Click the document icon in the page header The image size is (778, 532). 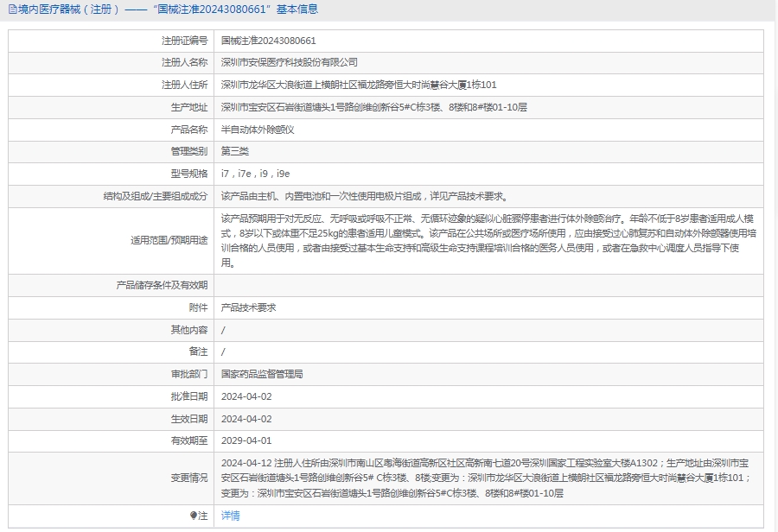click(11, 9)
